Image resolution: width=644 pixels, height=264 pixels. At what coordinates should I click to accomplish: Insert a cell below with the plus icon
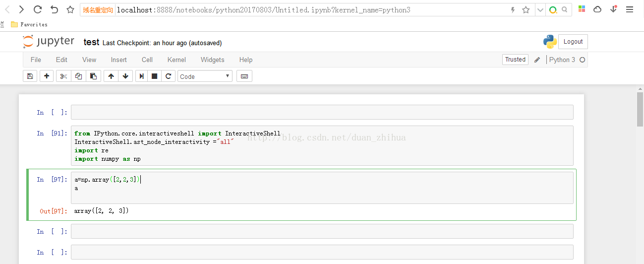(47, 76)
